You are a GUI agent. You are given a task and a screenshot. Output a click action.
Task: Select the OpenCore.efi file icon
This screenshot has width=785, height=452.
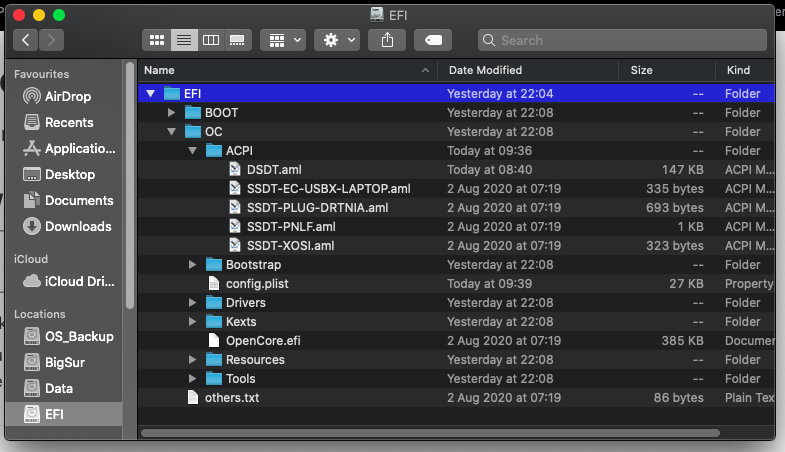coord(213,341)
